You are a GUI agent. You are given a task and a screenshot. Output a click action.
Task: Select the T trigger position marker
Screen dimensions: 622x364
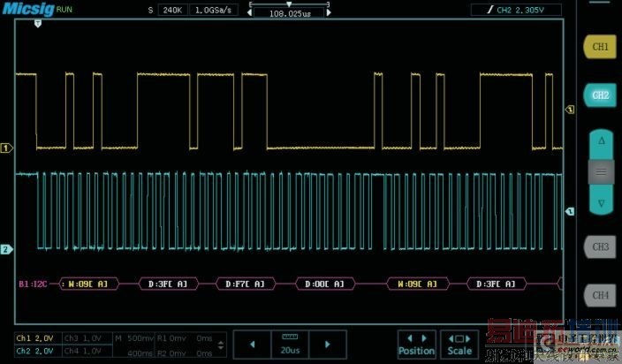tap(38, 24)
